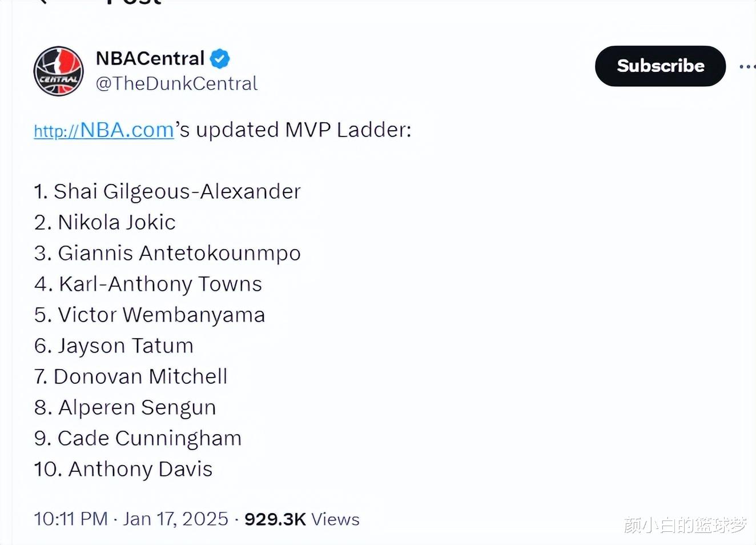Open the three-dot more options menu
Screen dimensions: 756x545
(x=747, y=67)
